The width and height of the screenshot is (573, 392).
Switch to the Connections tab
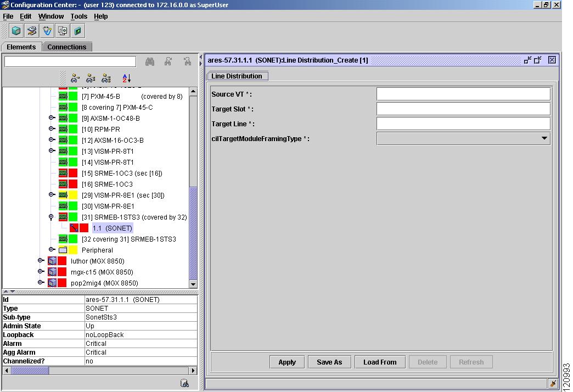67,47
